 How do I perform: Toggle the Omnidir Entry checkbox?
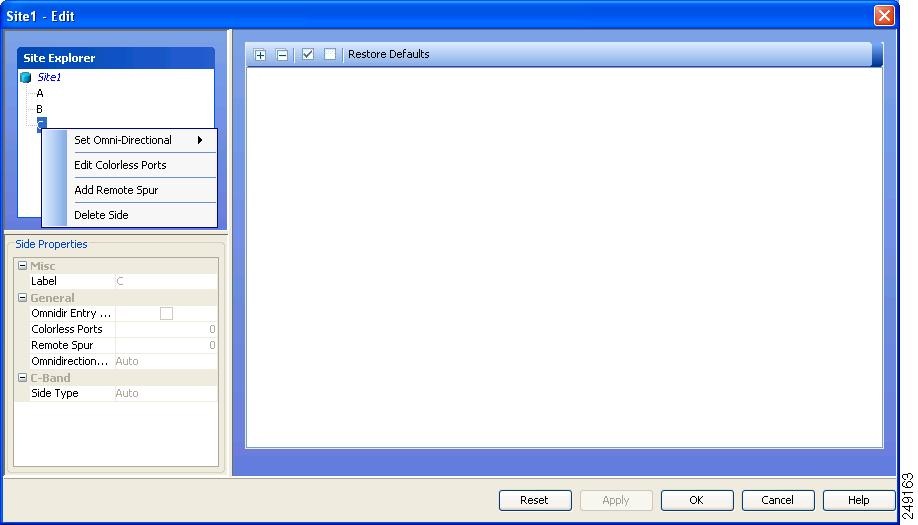pos(166,314)
